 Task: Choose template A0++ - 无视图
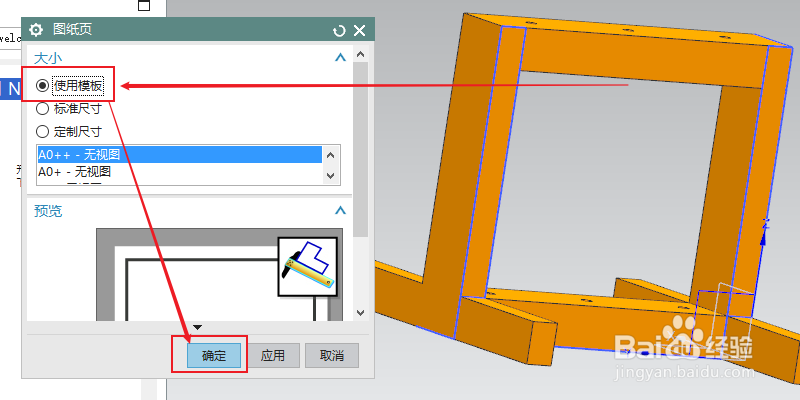pos(180,155)
